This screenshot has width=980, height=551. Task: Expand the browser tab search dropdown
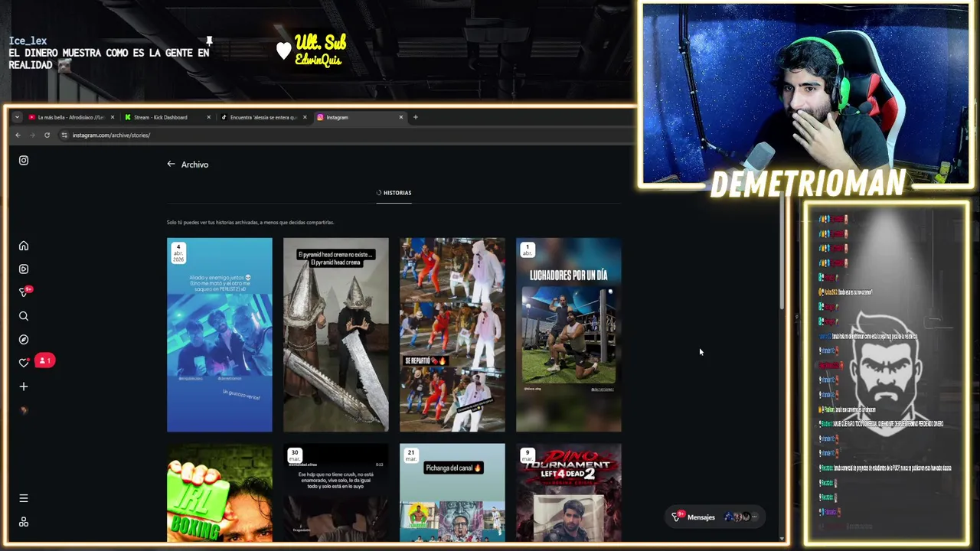coord(17,117)
